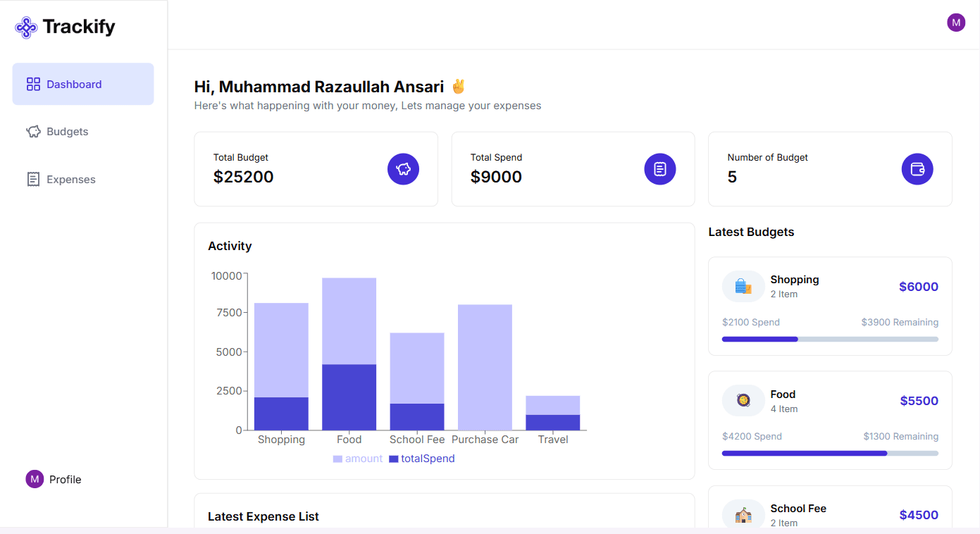The image size is (980, 534).
Task: Click the Food budget progress bar
Action: [830, 453]
